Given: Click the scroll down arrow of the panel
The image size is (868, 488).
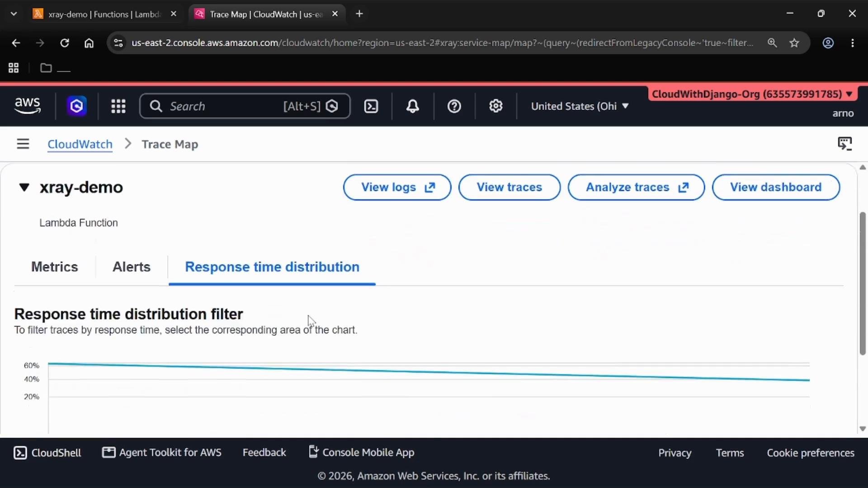Looking at the screenshot, I should (x=863, y=429).
